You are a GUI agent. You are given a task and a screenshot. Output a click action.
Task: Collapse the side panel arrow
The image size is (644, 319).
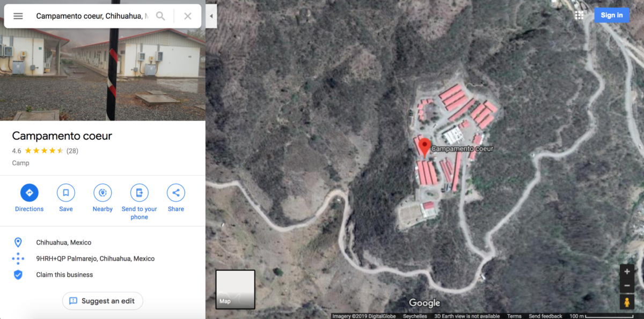coord(211,16)
